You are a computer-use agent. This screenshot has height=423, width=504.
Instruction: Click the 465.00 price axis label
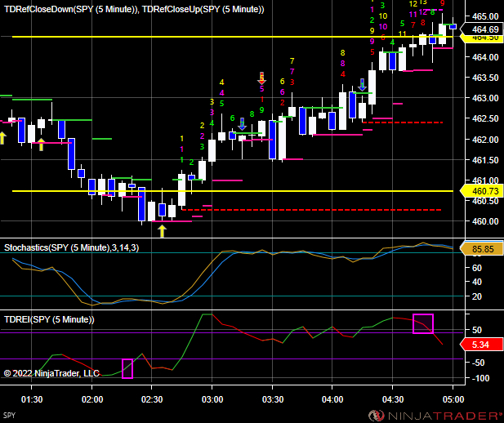coord(485,16)
